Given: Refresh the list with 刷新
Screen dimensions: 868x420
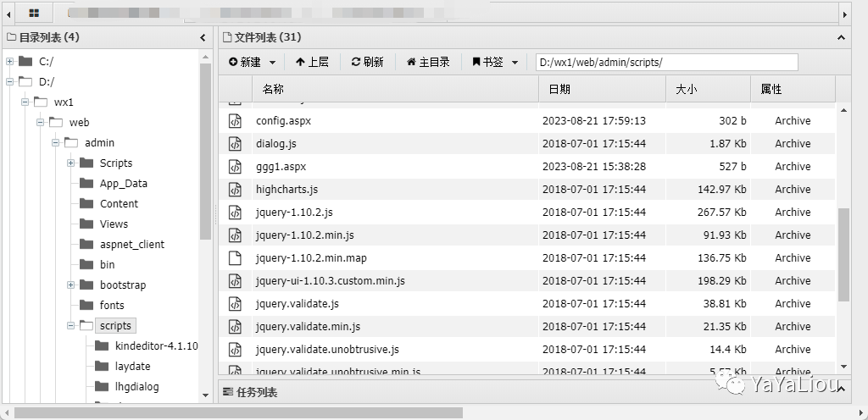Looking at the screenshot, I should (x=368, y=62).
